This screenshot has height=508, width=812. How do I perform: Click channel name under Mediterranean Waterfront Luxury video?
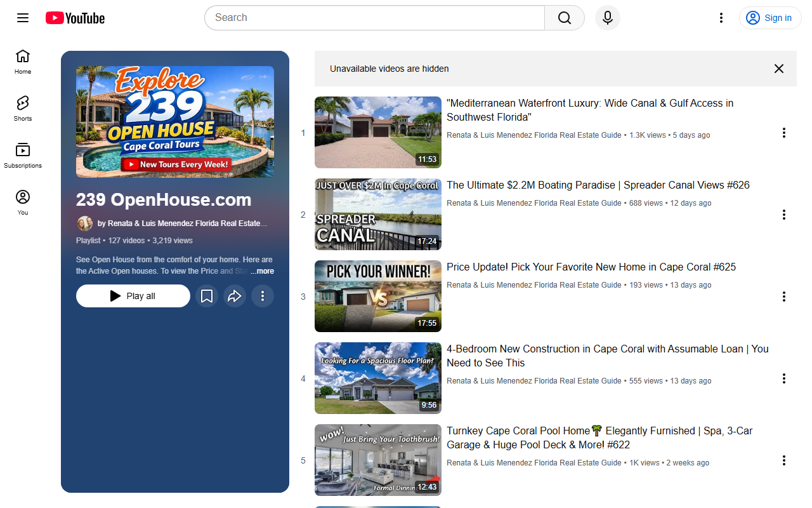coord(534,135)
